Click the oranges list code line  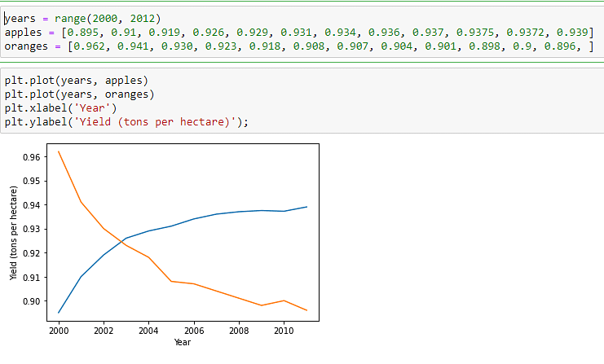[x=299, y=46]
